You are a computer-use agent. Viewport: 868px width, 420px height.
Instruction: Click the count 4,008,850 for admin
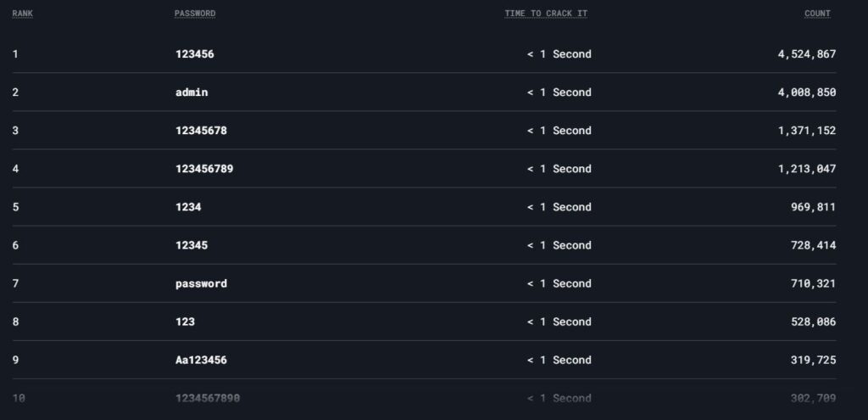(807, 92)
